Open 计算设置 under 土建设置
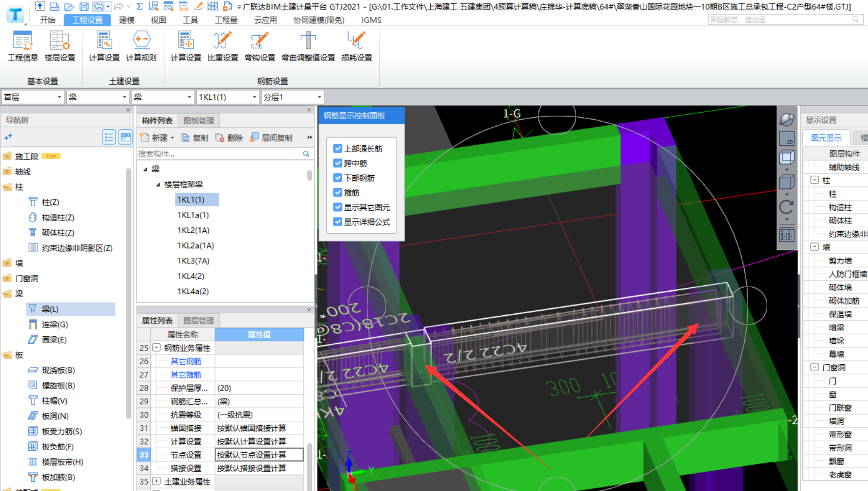 (104, 46)
